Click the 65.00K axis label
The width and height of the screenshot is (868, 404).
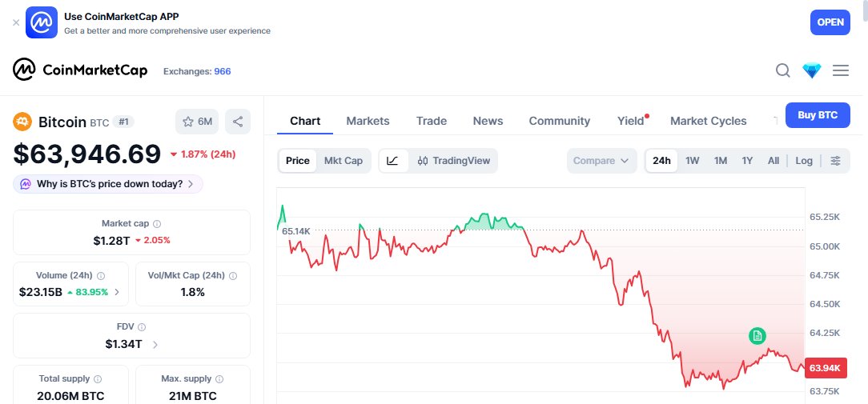pyautogui.click(x=824, y=246)
